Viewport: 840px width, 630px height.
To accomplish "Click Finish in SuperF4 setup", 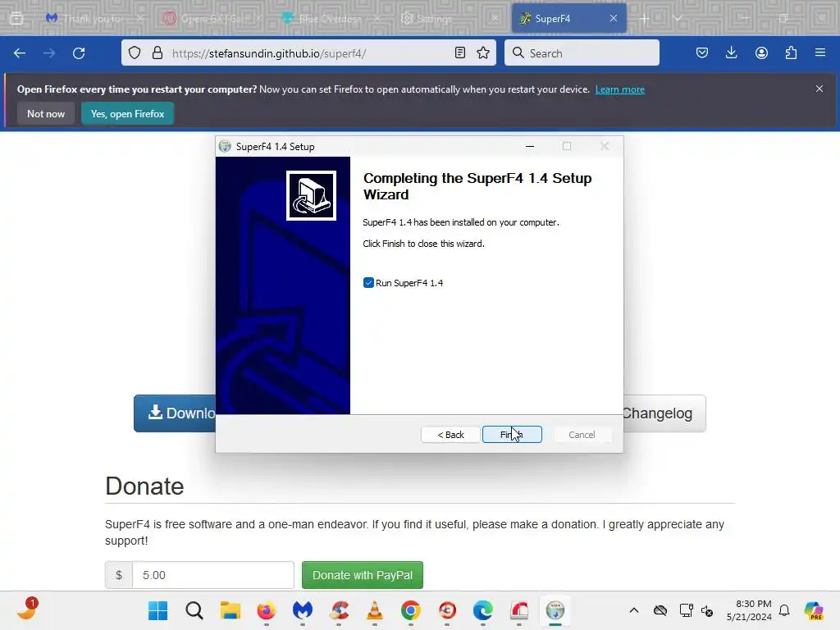I will (x=512, y=435).
